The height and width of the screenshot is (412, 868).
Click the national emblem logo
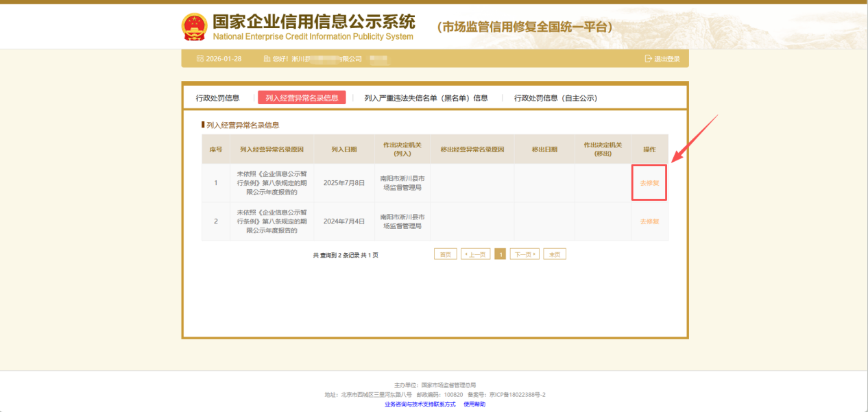tap(194, 27)
